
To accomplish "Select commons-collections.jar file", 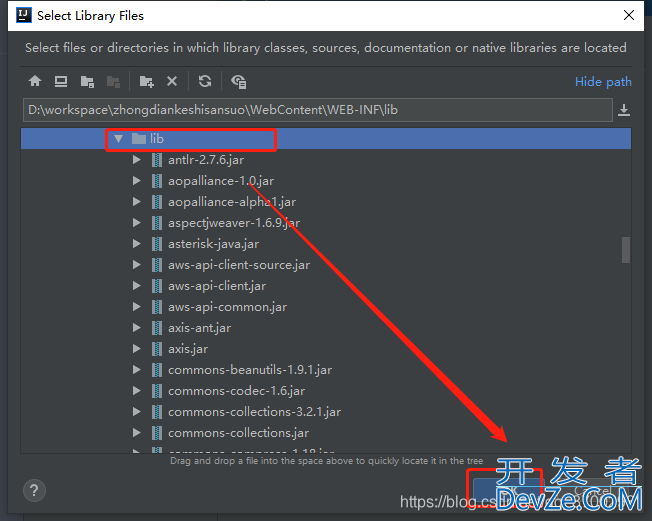I will click(x=238, y=433).
